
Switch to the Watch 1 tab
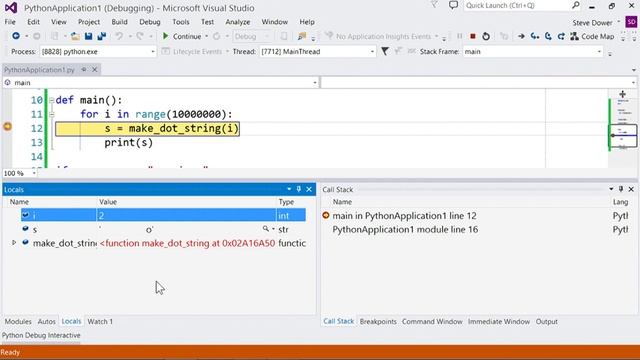click(100, 322)
